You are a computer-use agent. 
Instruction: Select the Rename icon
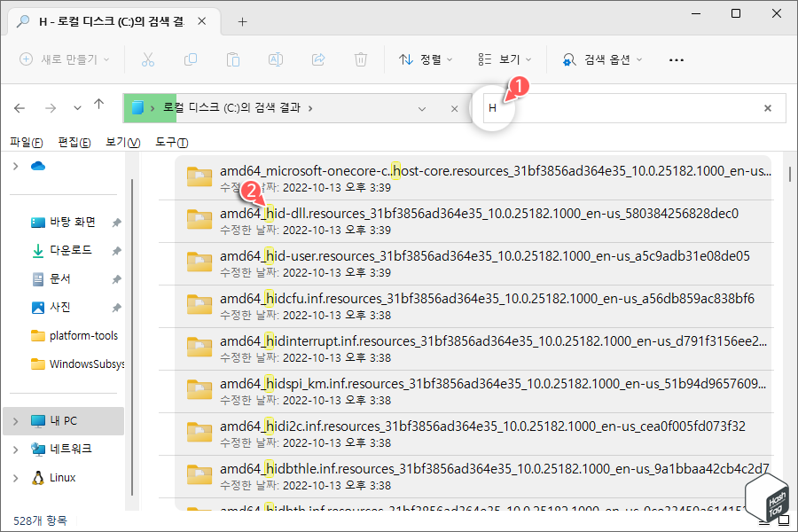click(x=276, y=59)
